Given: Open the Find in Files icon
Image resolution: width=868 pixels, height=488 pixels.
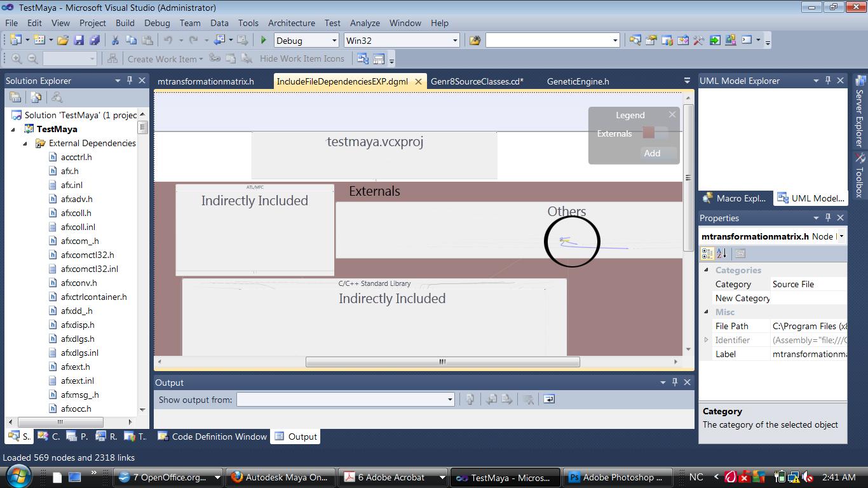Looking at the screenshot, I should point(475,40).
